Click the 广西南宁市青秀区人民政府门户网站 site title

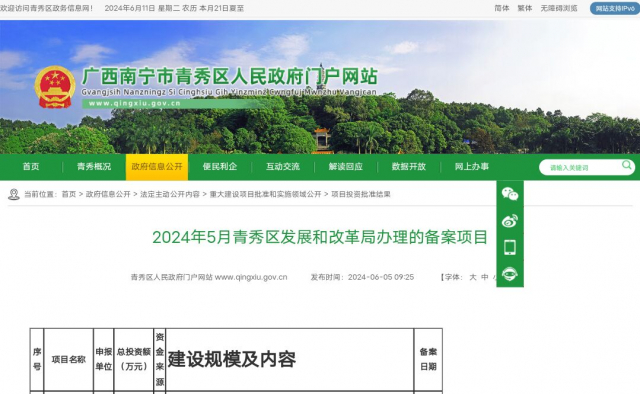coord(229,77)
